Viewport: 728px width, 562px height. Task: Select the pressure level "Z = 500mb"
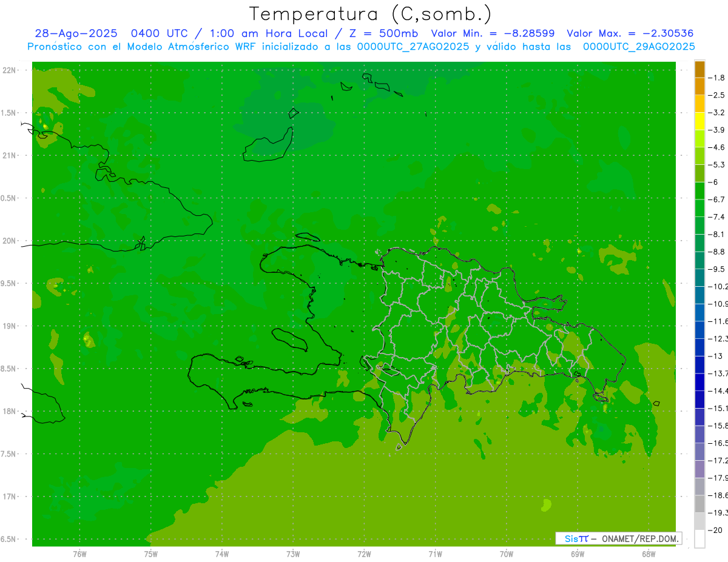click(383, 33)
